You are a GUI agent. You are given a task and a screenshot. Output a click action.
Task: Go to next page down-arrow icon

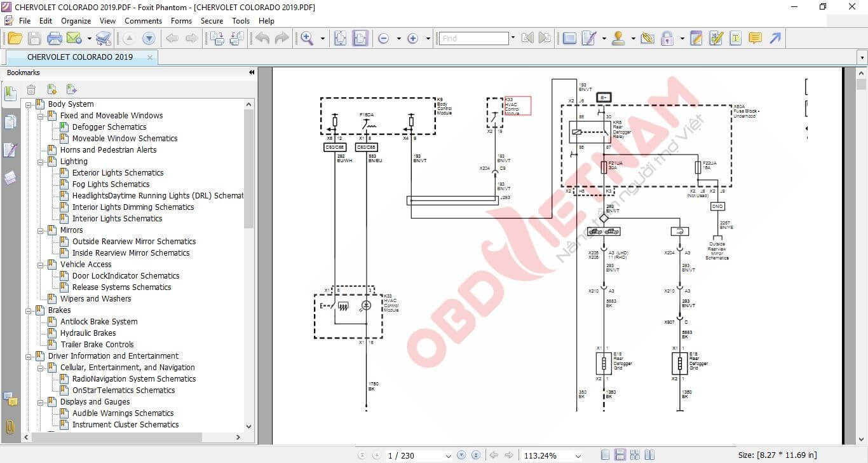pos(149,39)
